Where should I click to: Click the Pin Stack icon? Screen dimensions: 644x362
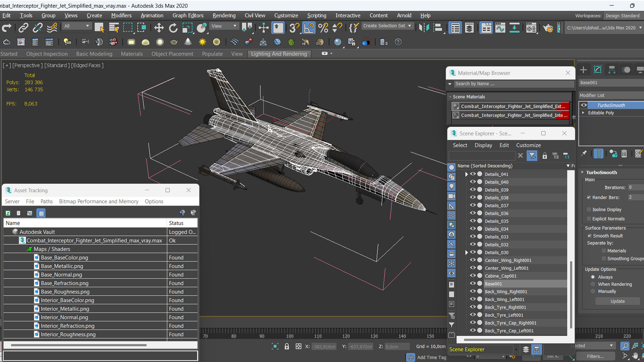pos(584,154)
